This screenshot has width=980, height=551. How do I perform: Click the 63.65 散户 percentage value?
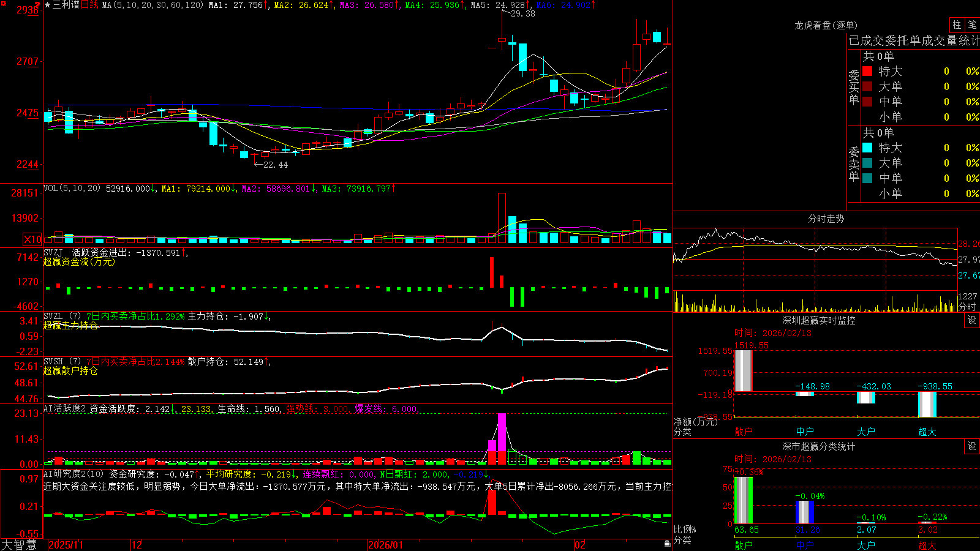point(747,530)
